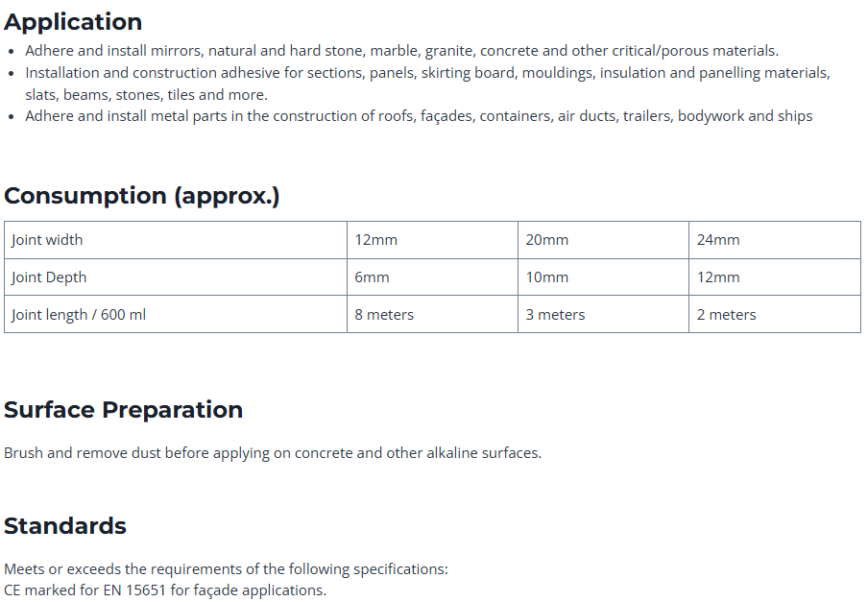Click the Brush and remove dust paragraph
Viewport: 868px width, 602px height.
(273, 453)
